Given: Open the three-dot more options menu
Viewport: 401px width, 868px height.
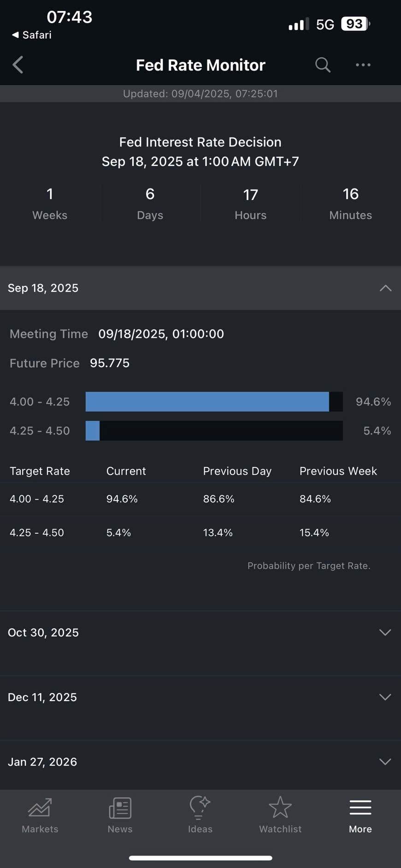Looking at the screenshot, I should tap(363, 65).
